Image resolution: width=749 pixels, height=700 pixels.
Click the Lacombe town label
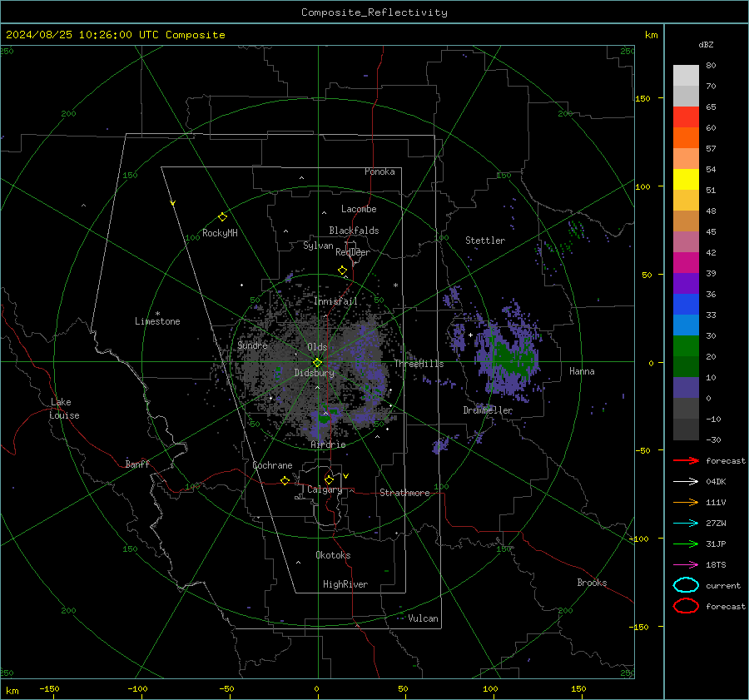pyautogui.click(x=359, y=209)
